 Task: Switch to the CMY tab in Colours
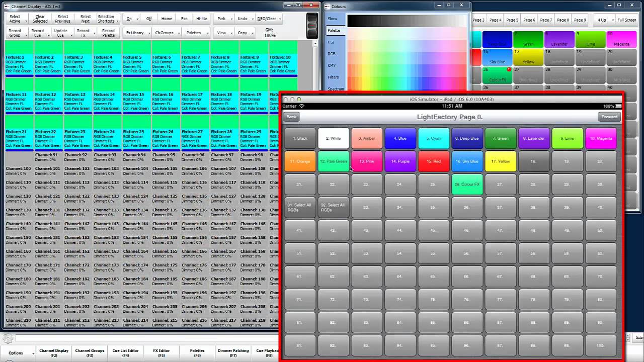(335, 65)
